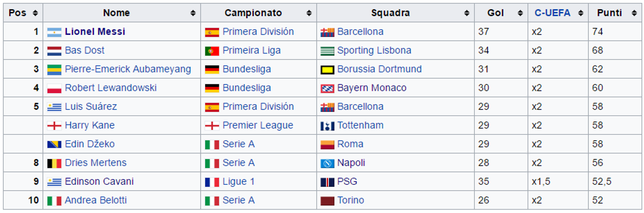This screenshot has height=213, width=644.
Task: Sort by Gol column sort arrows
Action: 520,13
